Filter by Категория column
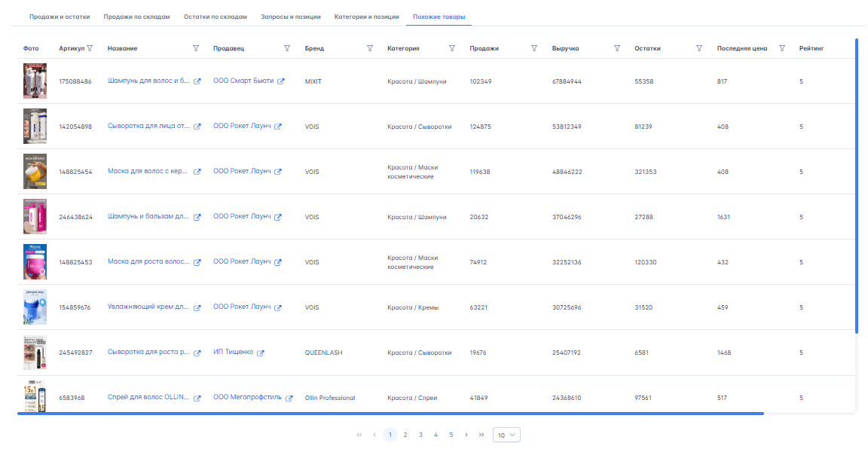 [452, 48]
